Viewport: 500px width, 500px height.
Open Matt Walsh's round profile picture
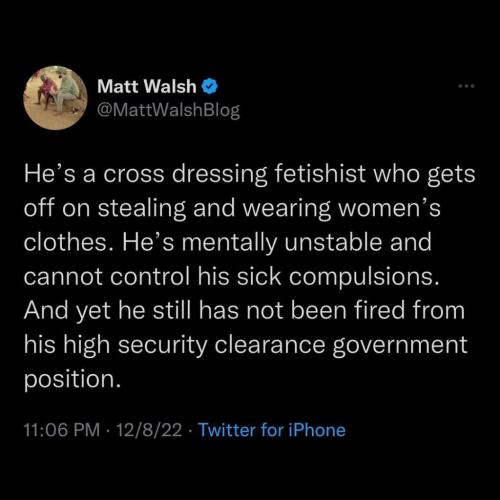pyautogui.click(x=55, y=97)
